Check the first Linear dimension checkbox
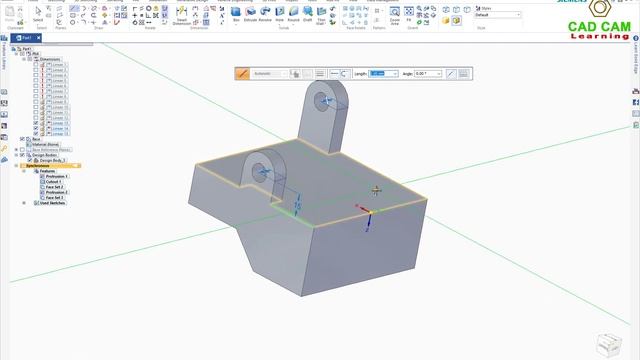This screenshot has width=640, height=360. (36, 64)
